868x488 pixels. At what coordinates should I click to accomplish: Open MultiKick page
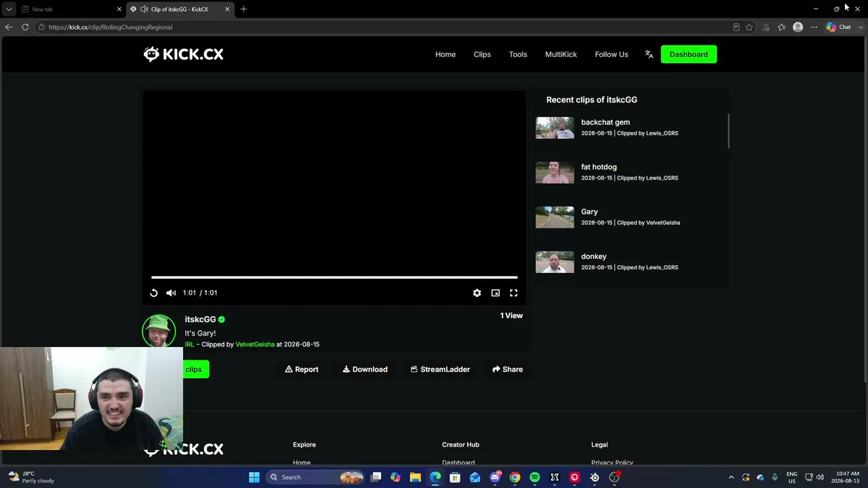561,54
